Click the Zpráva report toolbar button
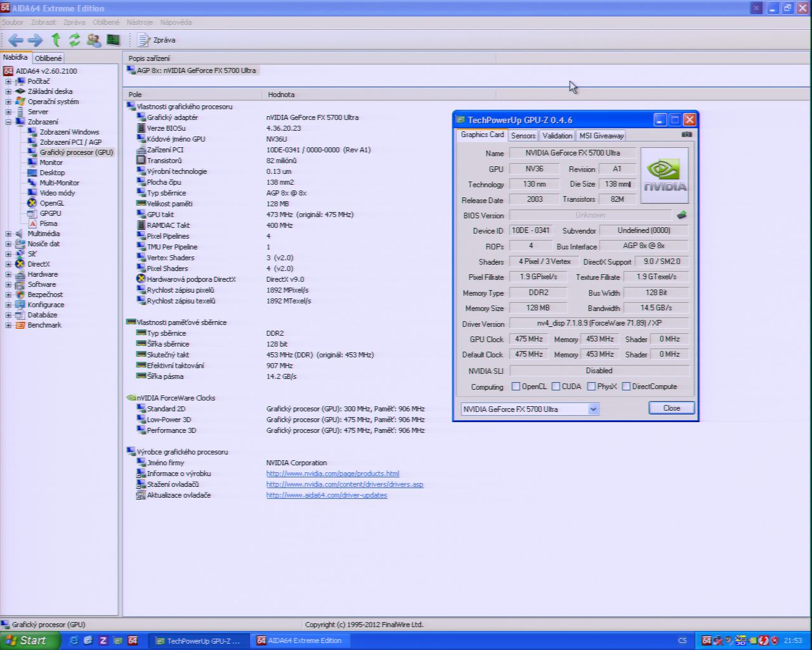 click(x=157, y=40)
